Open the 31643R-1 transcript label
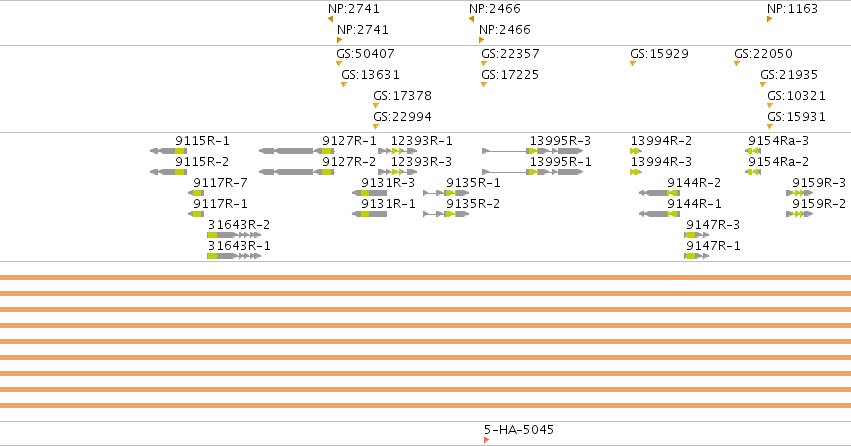This screenshot has height=446, width=851. coord(239,246)
